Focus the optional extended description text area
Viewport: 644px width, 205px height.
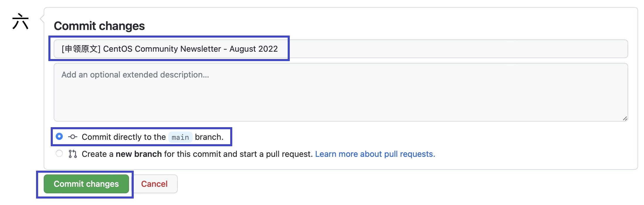coord(341,92)
